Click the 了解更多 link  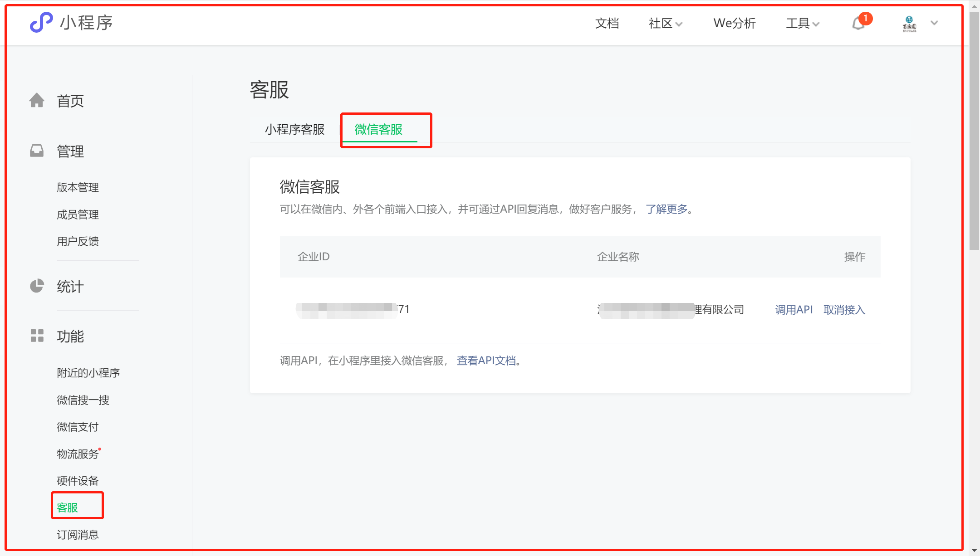pyautogui.click(x=667, y=209)
